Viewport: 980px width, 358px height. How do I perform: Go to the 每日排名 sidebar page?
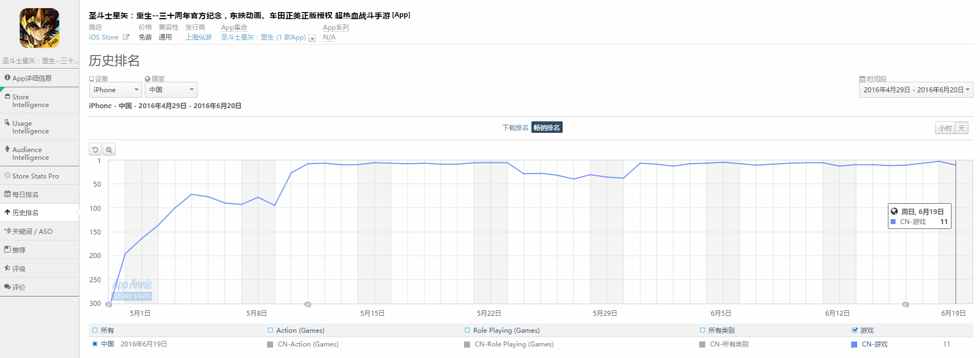39,194
